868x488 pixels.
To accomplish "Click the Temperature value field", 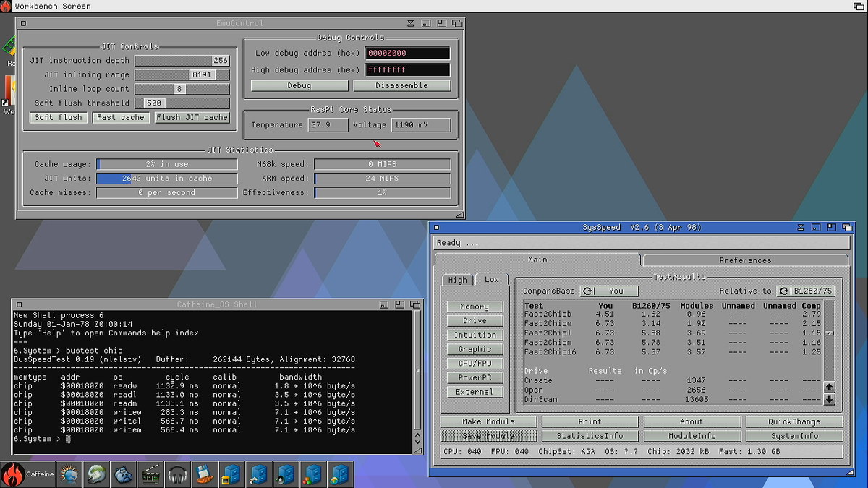I will pos(328,125).
